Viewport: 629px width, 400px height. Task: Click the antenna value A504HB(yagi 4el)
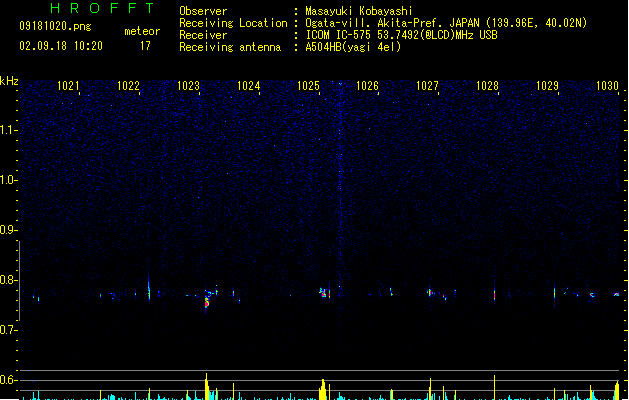(353, 47)
